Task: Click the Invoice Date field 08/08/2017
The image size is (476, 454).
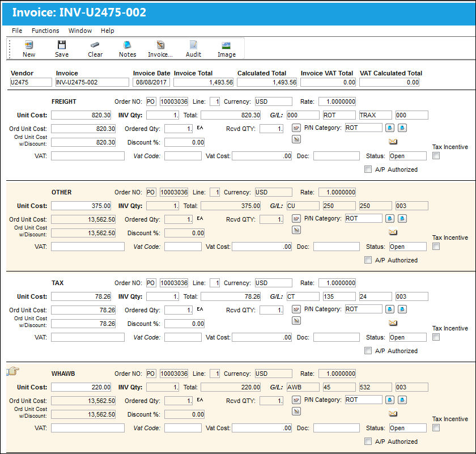Action: click(x=151, y=82)
